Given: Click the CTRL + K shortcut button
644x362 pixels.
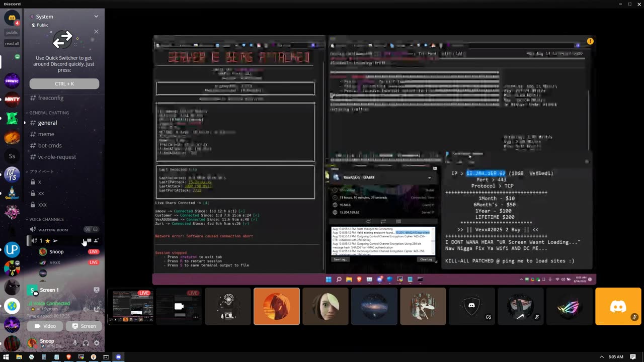Looking at the screenshot, I should 64,84.
